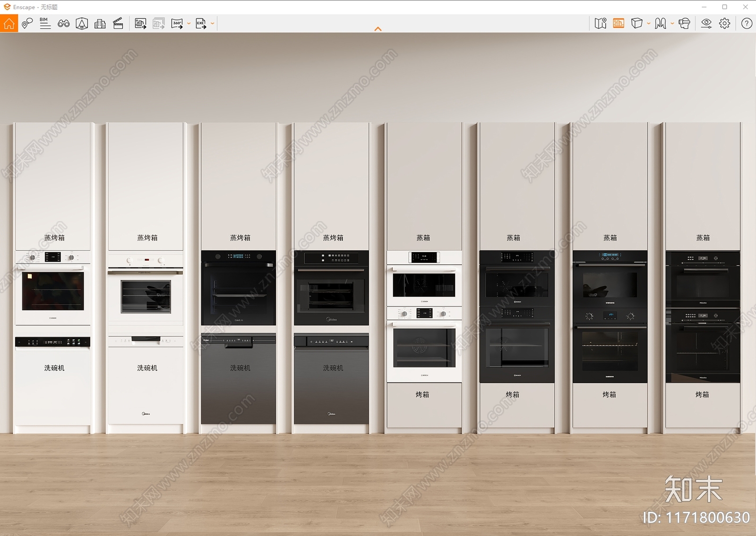Expand the navigation mode dropdown
Screen dimensions: 756x536
pyautogui.click(x=672, y=23)
